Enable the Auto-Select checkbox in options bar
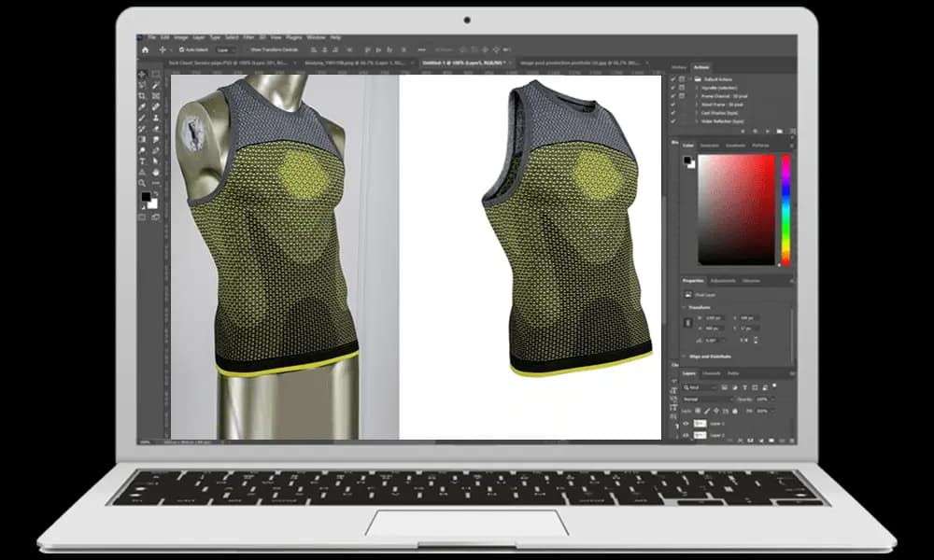 [183, 51]
